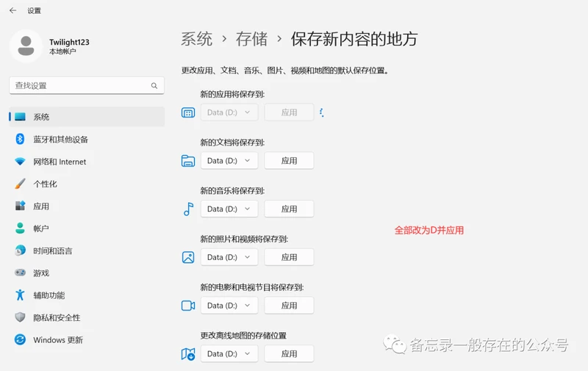Click the back arrow in Settings header
This screenshot has width=588, height=371.
pos(12,10)
